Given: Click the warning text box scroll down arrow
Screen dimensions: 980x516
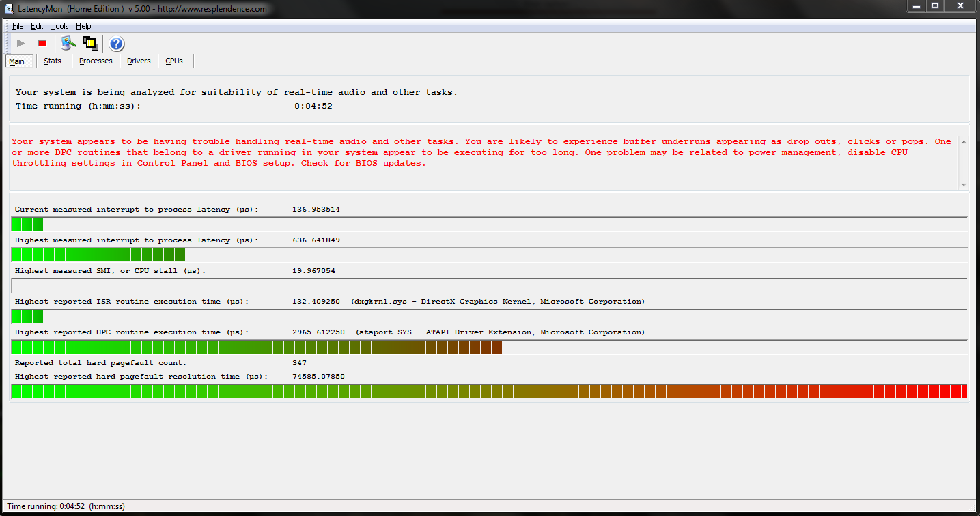Looking at the screenshot, I should coord(964,185).
